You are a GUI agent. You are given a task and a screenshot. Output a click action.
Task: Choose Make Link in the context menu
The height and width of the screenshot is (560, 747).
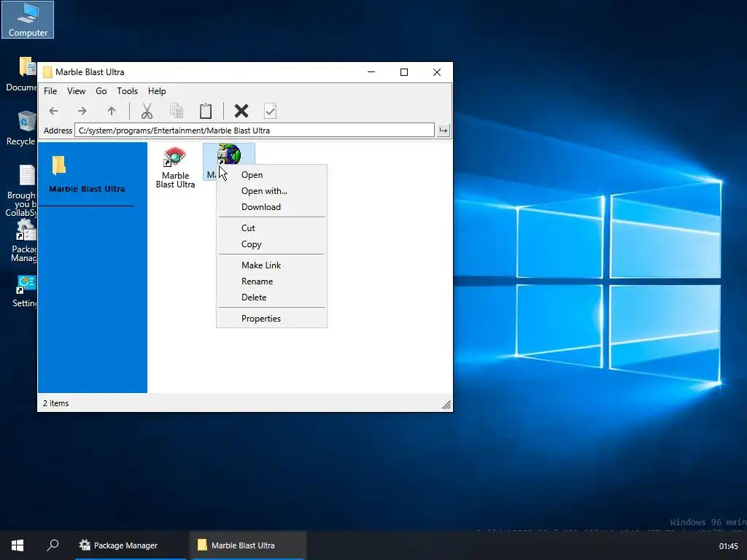(x=271, y=265)
